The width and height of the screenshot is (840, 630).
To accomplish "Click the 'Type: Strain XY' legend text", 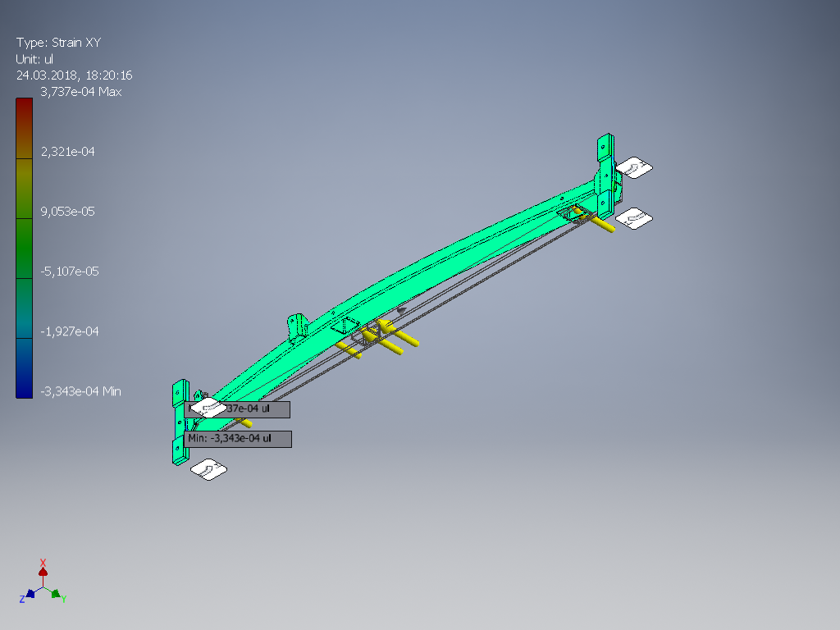I will click(58, 43).
